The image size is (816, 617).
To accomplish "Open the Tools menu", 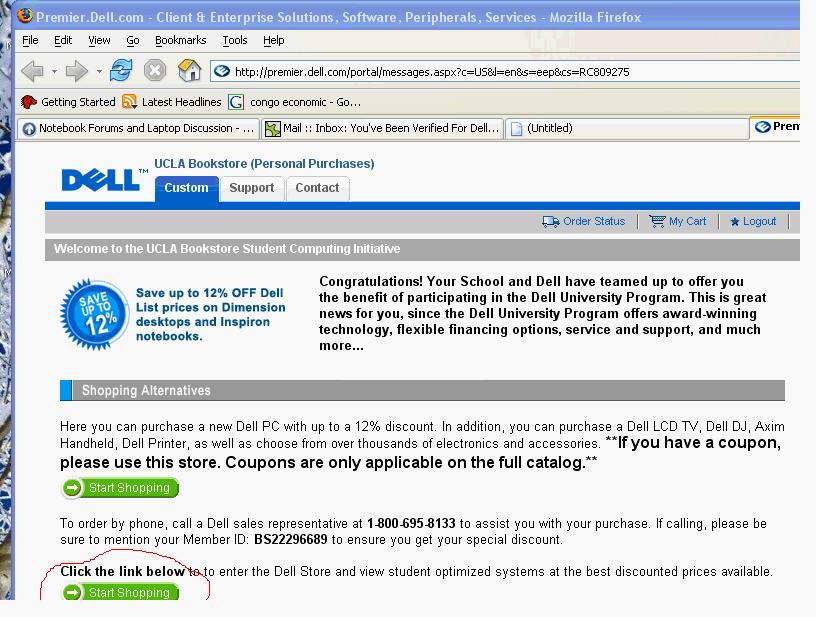I will (x=235, y=40).
